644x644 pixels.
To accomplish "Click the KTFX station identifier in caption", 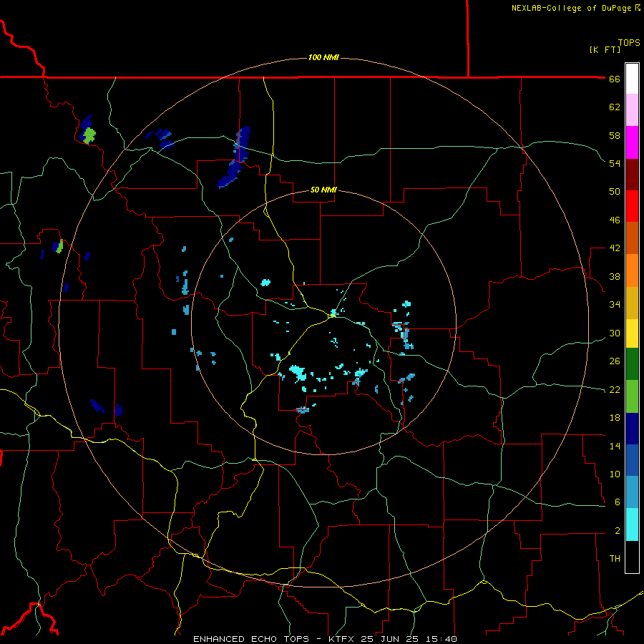I will 343,639.
